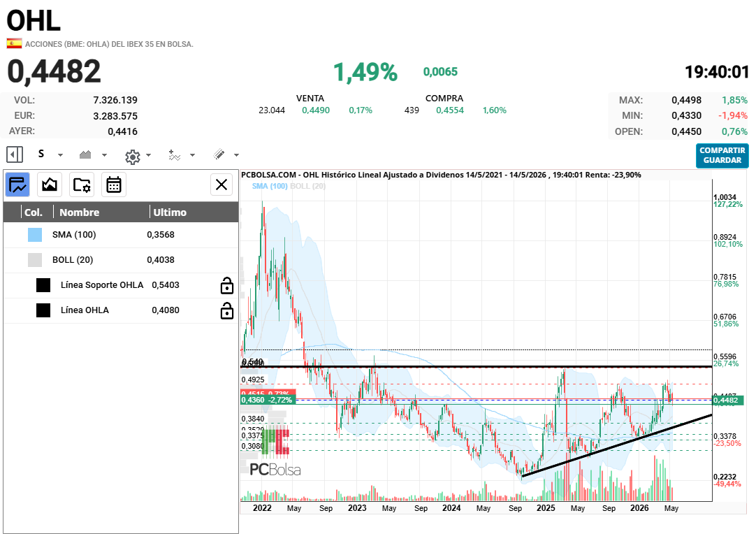Viewport: 756px width, 534px height.
Task: Toggle the lock on the Línea OHLA row
Action: (x=227, y=310)
